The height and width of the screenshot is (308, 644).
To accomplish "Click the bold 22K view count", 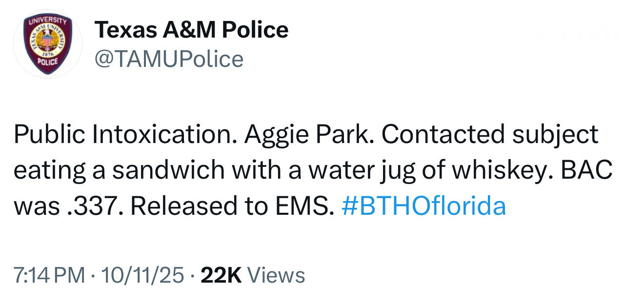I will pos(221,275).
